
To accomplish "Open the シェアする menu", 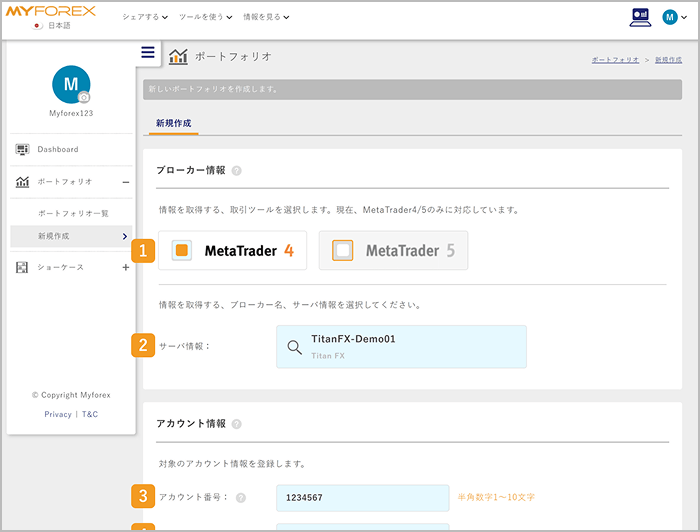I will pos(145,17).
